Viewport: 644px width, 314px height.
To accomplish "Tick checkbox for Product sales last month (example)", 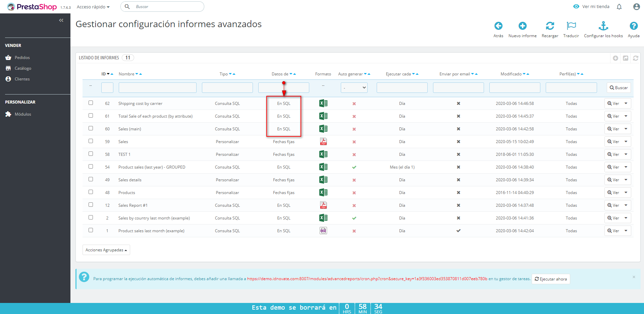I will [91, 230].
